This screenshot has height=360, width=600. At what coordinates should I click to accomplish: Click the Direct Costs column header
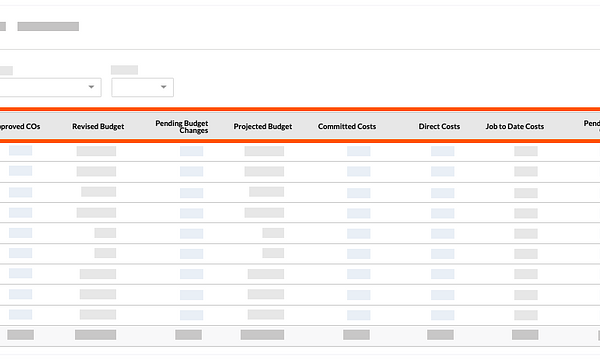(x=439, y=127)
